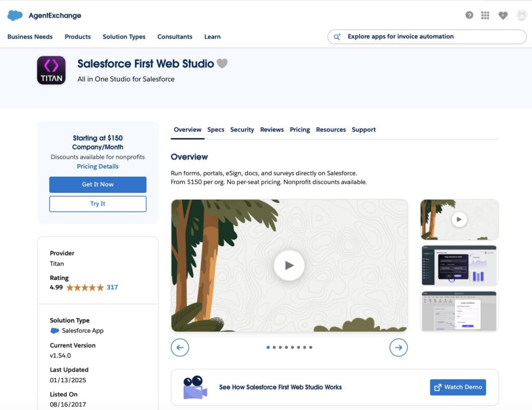Screen dimensions: 532x410
Task: Open Products menu
Action: point(78,37)
